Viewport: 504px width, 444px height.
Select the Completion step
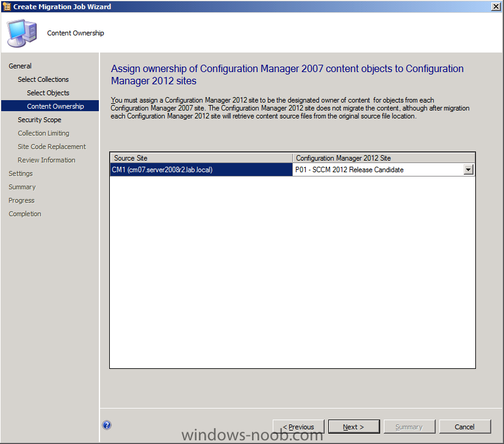pos(25,214)
